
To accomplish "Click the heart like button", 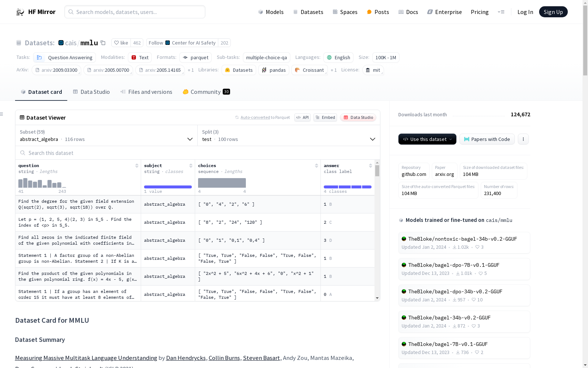I will pyautogui.click(x=121, y=43).
